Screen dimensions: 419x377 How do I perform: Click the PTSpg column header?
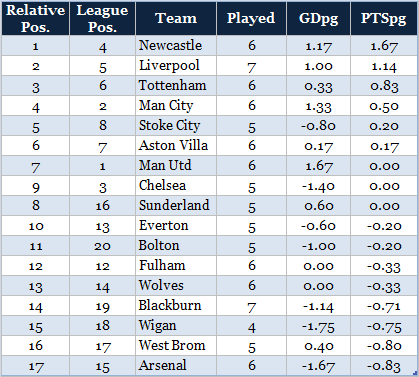tap(384, 18)
